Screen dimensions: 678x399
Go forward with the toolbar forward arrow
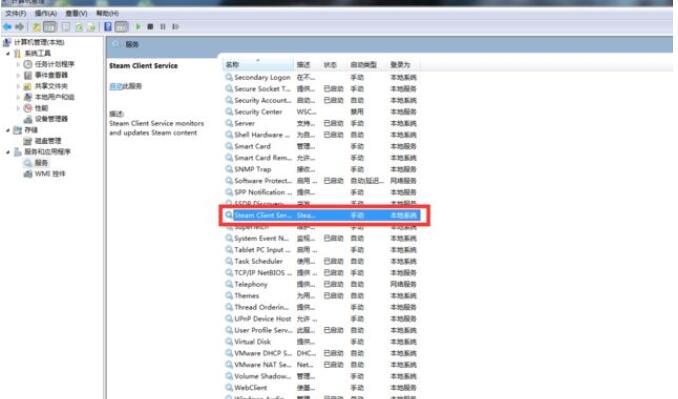[19, 27]
